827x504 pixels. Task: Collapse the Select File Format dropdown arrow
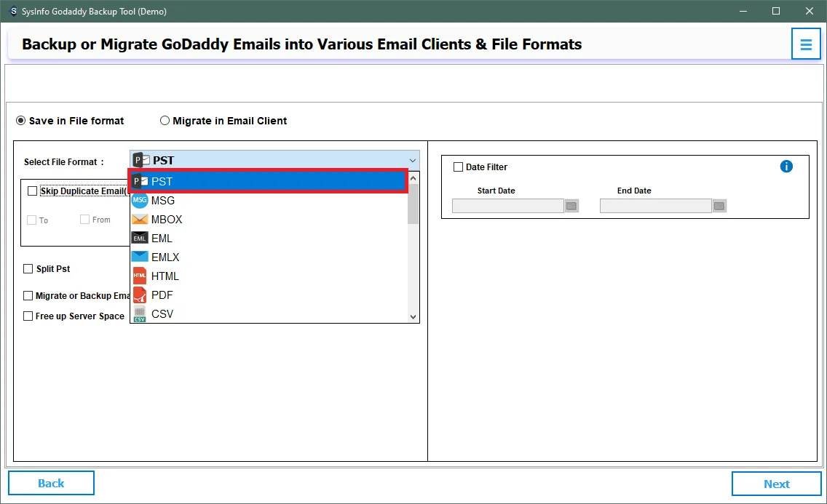tap(413, 160)
